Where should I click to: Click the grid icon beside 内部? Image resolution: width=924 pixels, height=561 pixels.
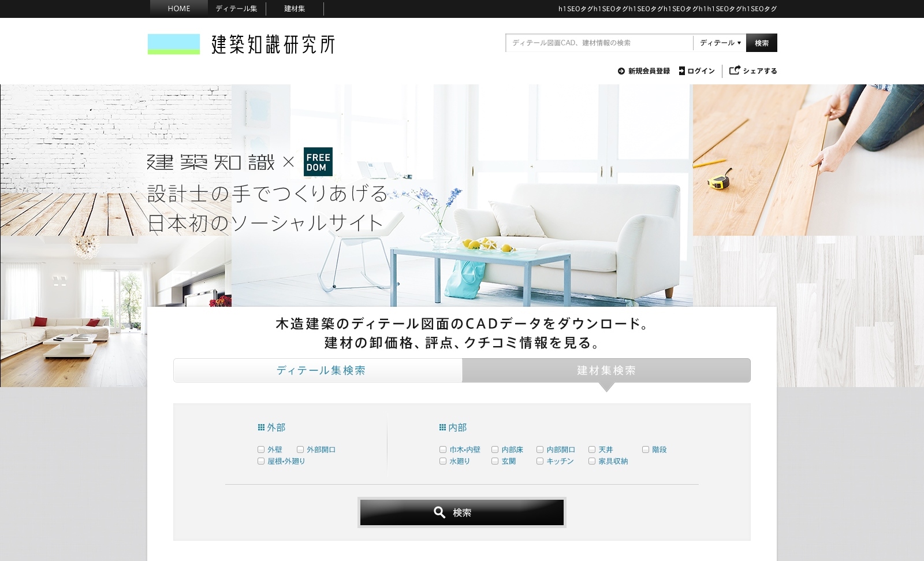coord(441,428)
